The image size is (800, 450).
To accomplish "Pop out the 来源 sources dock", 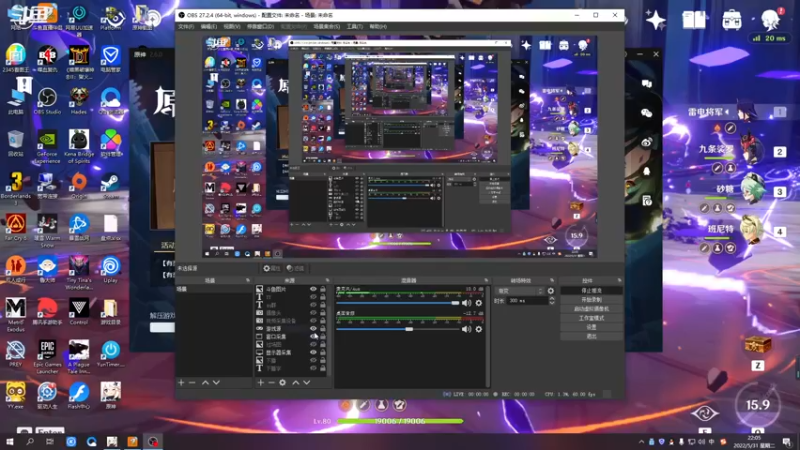I will click(x=328, y=281).
